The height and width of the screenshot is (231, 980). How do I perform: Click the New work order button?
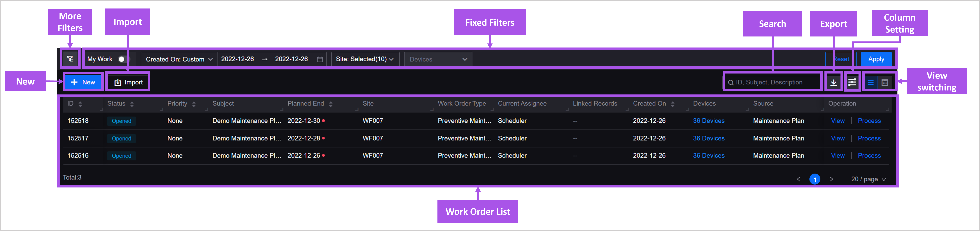point(83,82)
